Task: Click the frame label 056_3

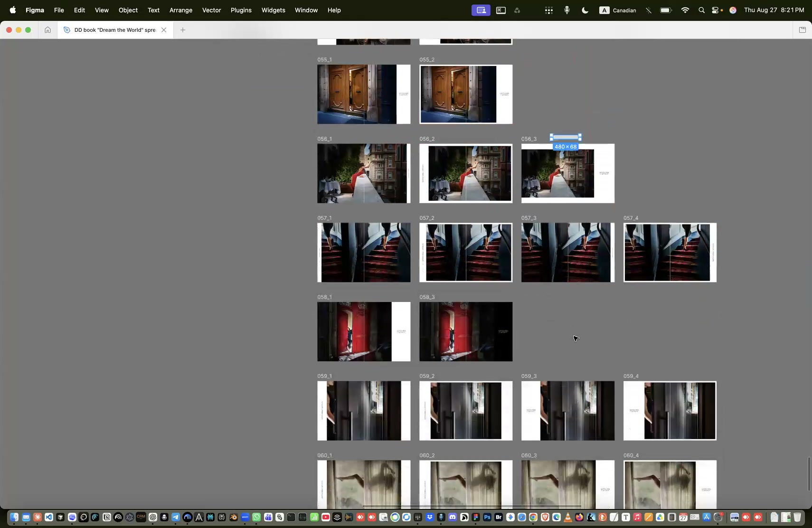Action: point(529,139)
